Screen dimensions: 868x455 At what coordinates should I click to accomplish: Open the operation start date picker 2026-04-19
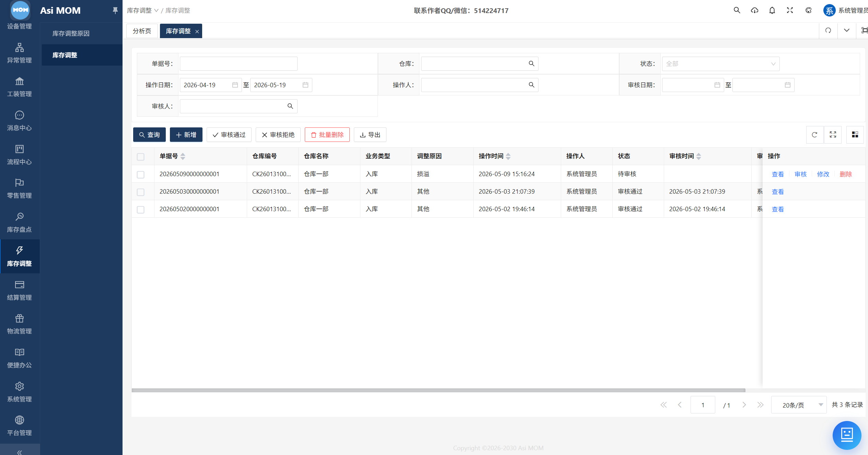coord(210,85)
